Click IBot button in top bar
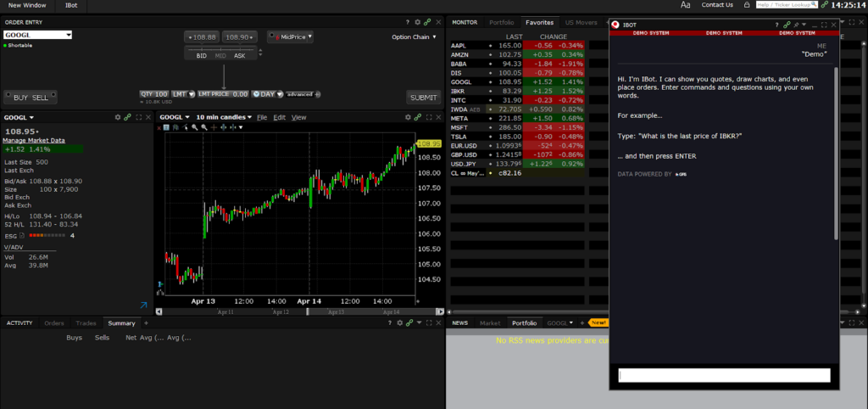Viewport: 868px width, 409px height. pos(71,5)
